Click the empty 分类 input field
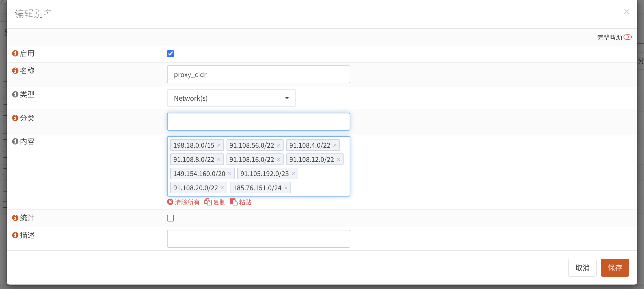This screenshot has width=644, height=289. pyautogui.click(x=259, y=122)
